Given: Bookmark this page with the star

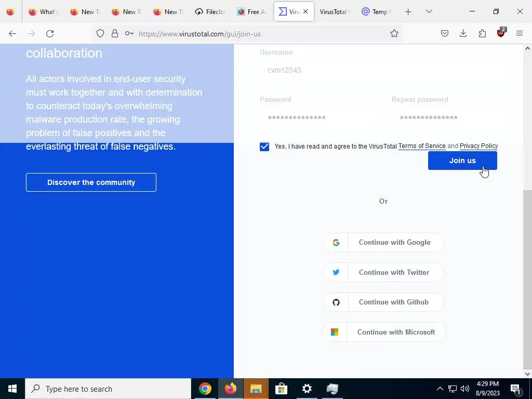Looking at the screenshot, I should click(394, 34).
